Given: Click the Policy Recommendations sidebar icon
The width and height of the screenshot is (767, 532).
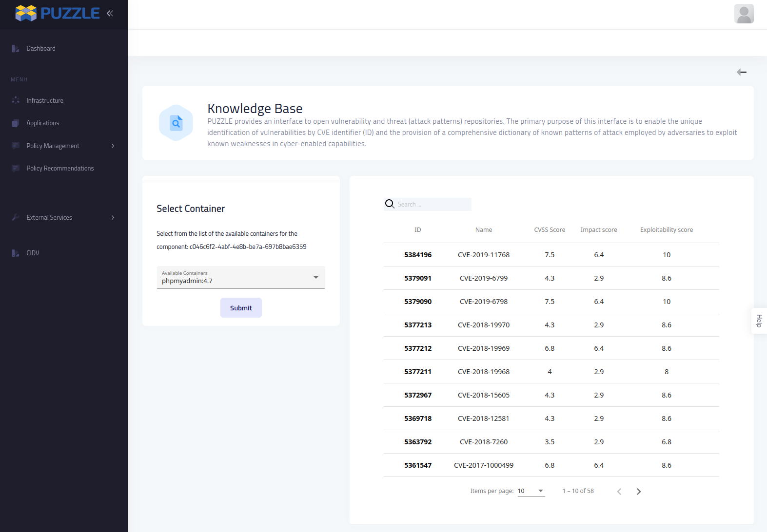Looking at the screenshot, I should pos(16,169).
